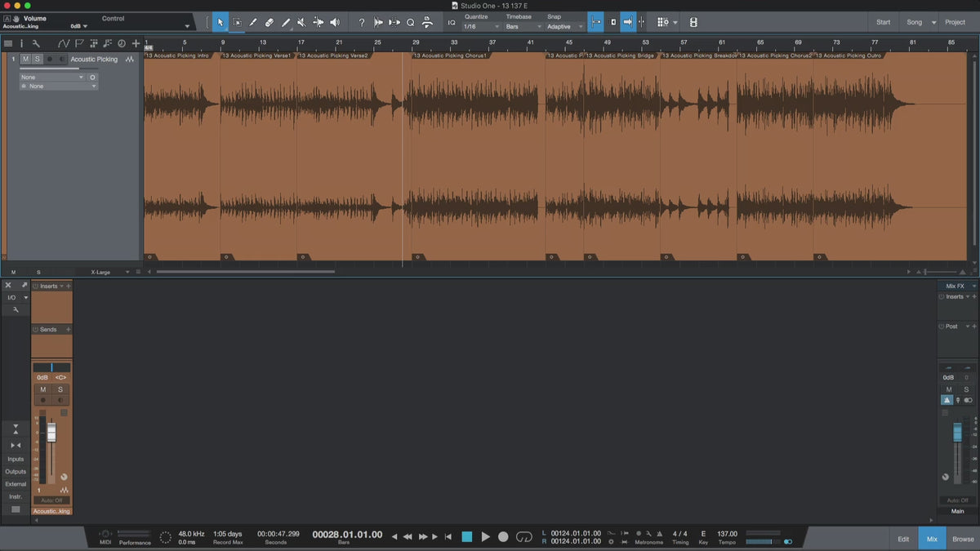The width and height of the screenshot is (980, 551).
Task: Select the Paint tool
Action: (286, 22)
